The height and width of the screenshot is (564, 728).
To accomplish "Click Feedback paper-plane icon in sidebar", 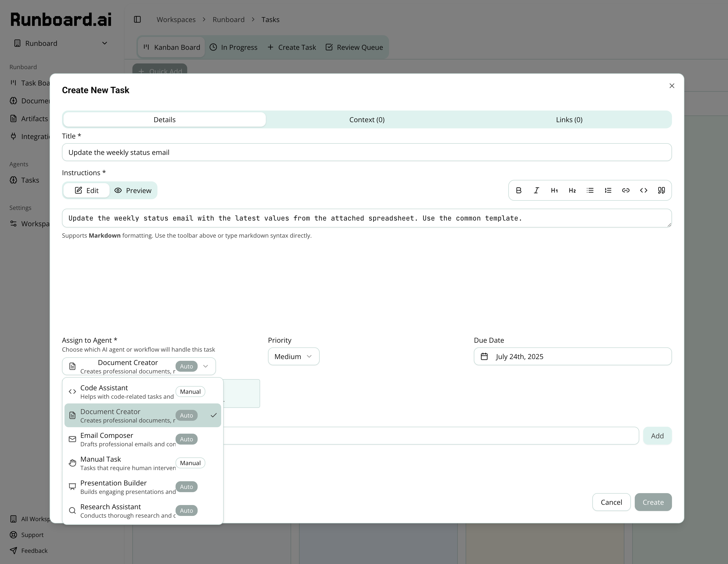I will (x=13, y=551).
